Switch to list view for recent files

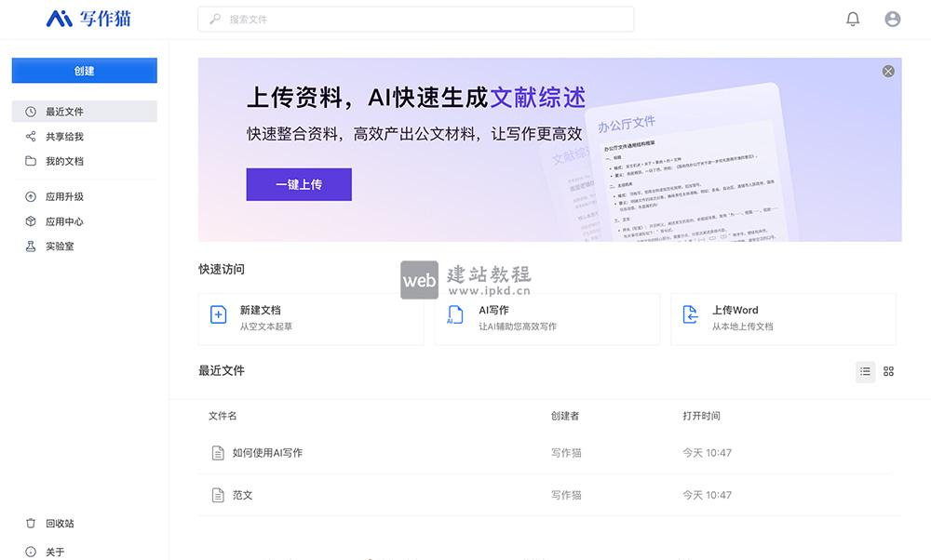click(x=864, y=371)
